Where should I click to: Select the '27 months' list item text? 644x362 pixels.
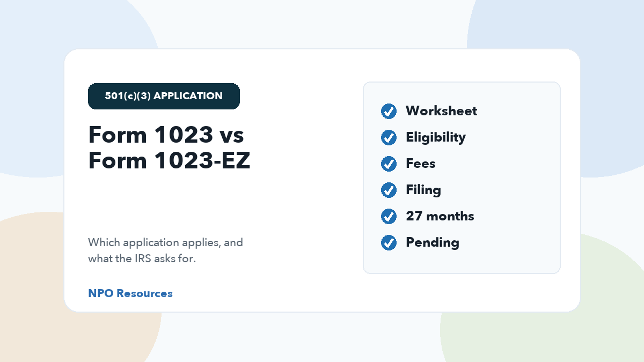pyautogui.click(x=440, y=216)
